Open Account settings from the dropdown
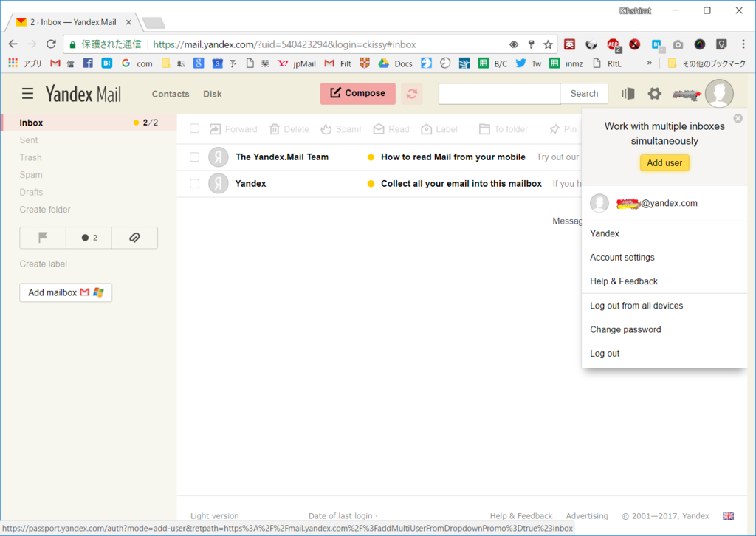Image resolution: width=756 pixels, height=536 pixels. tap(622, 258)
